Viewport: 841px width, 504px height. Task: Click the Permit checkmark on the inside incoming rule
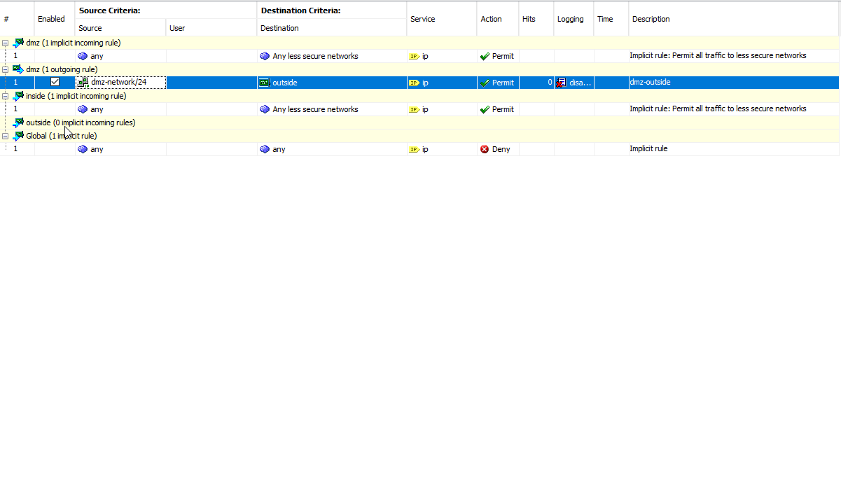point(483,109)
